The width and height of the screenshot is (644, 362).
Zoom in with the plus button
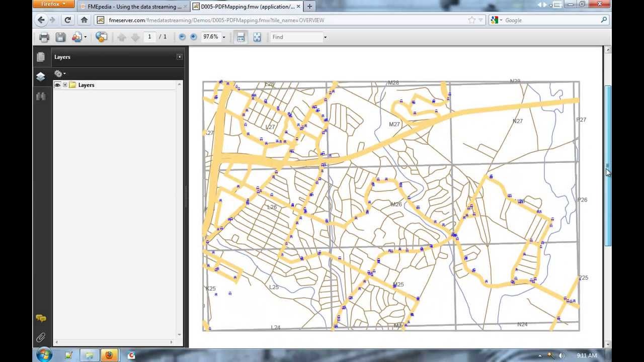[194, 37]
